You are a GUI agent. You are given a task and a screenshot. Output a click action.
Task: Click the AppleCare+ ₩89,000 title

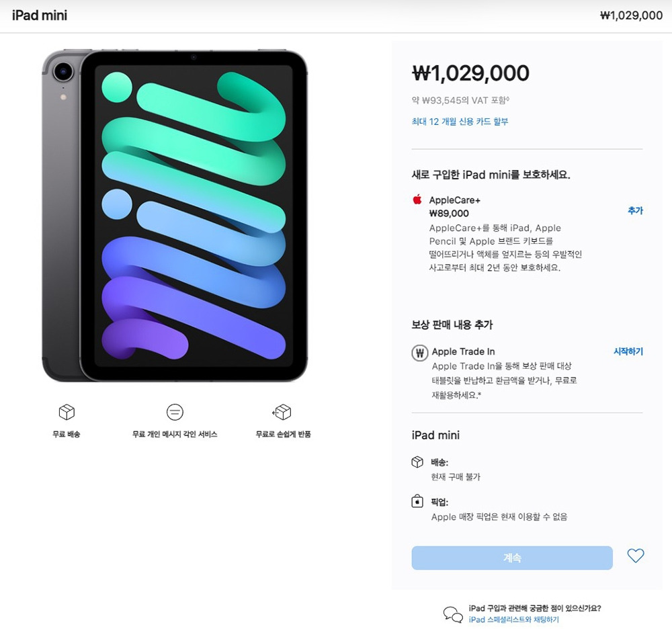click(455, 206)
